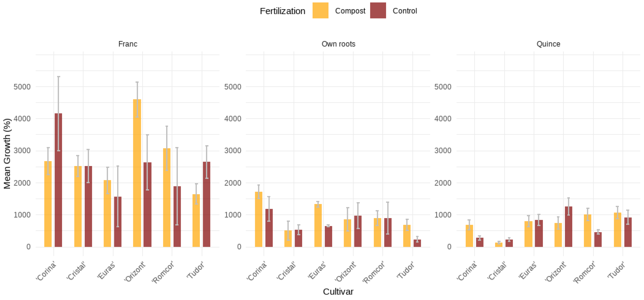Click the Cultivar x-axis title

(338, 292)
